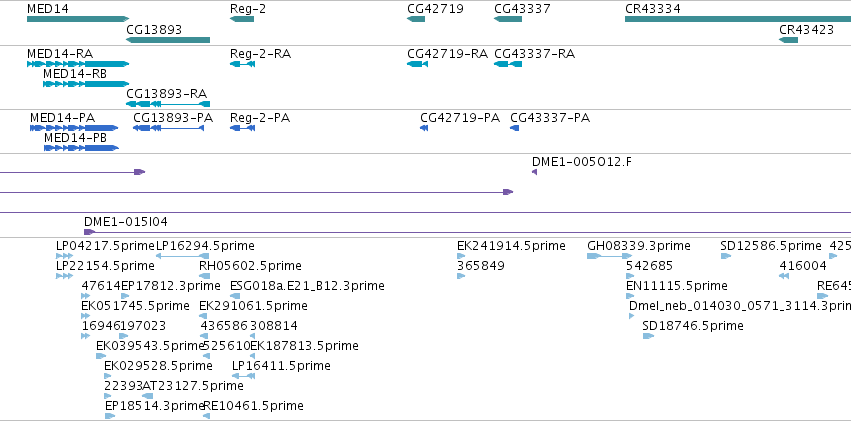851x421 pixels.
Task: Select the SD12586.5prime EST arrow
Action: [726, 256]
